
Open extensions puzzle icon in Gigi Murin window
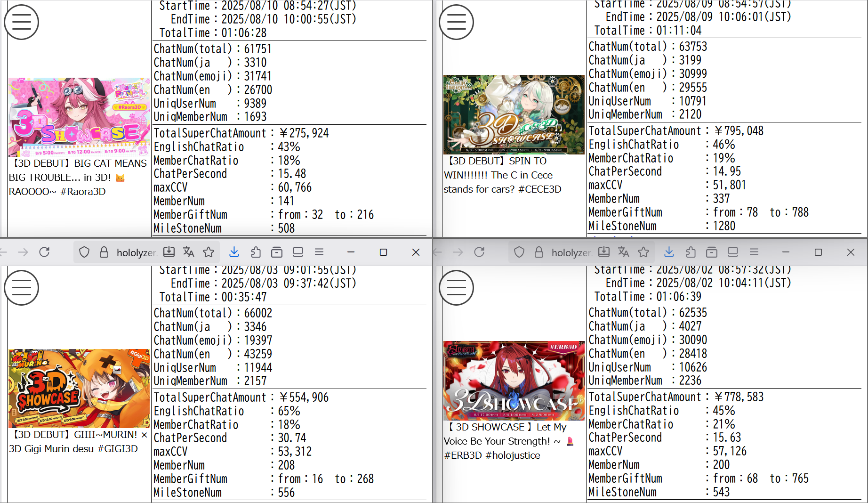tap(256, 252)
